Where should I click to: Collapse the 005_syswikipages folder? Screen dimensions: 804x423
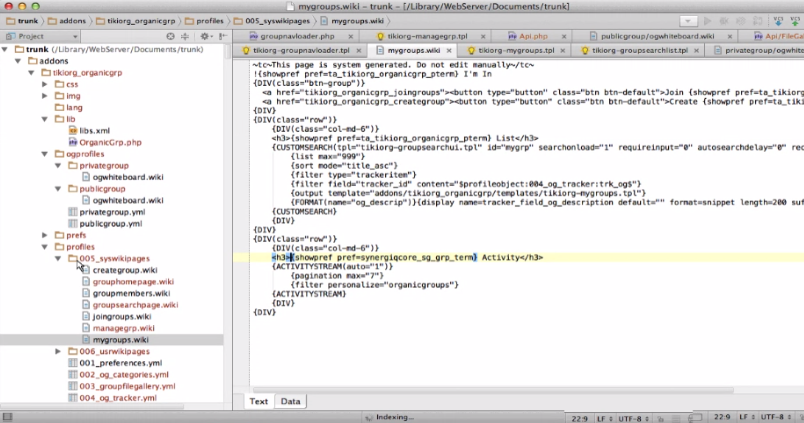pos(58,258)
